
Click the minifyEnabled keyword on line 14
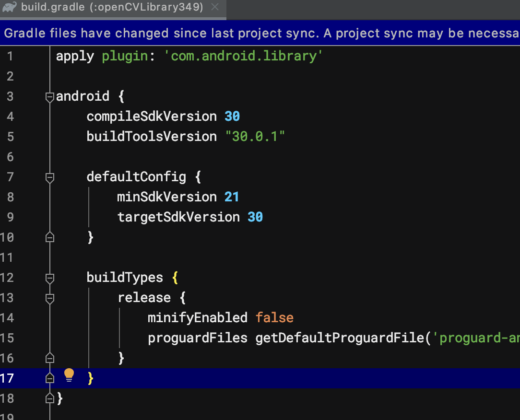tap(198, 317)
